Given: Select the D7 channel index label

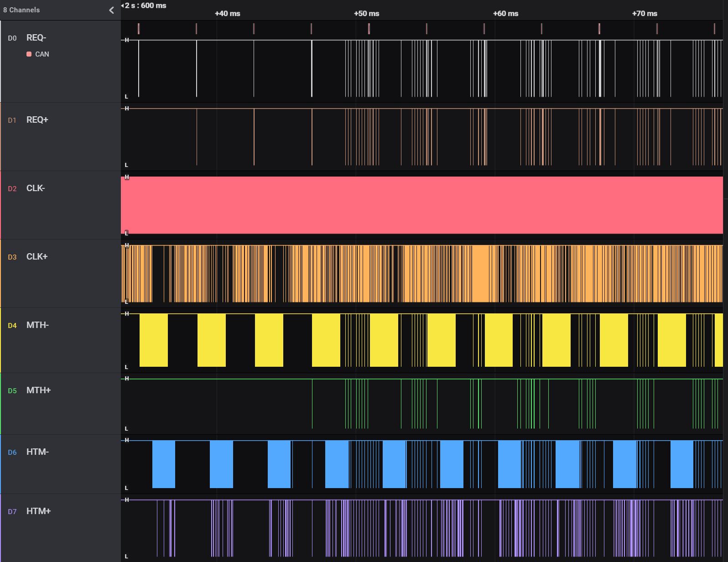Looking at the screenshot, I should 12,512.
